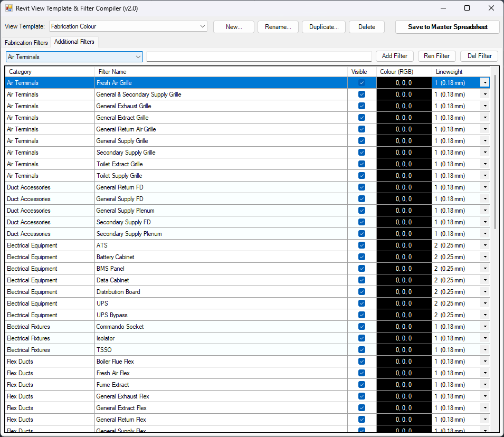
Task: Click the Duplicate... button
Action: coord(324,27)
